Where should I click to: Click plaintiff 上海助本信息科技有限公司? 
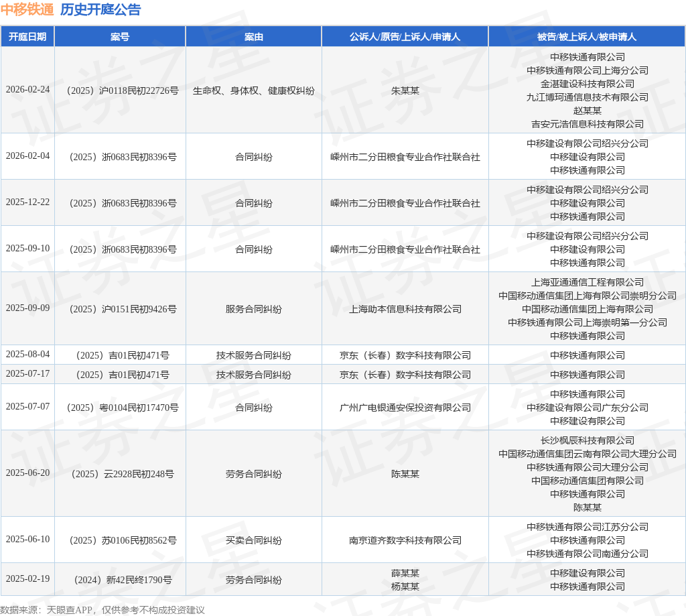tap(405, 309)
